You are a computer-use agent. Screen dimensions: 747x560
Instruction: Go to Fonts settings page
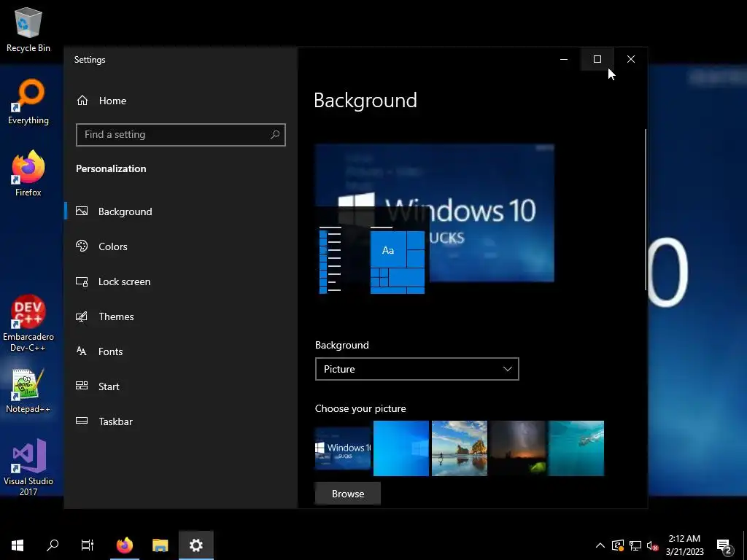click(111, 351)
